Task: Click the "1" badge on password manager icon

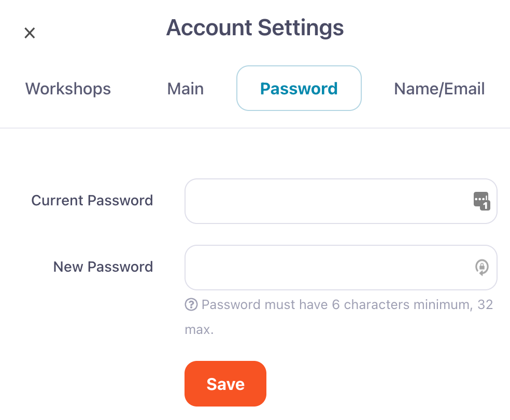Action: (x=486, y=206)
